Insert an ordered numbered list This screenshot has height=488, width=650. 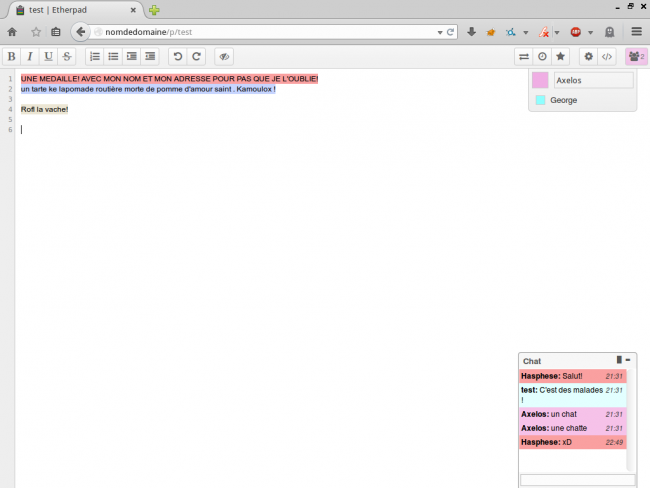[x=95, y=57]
